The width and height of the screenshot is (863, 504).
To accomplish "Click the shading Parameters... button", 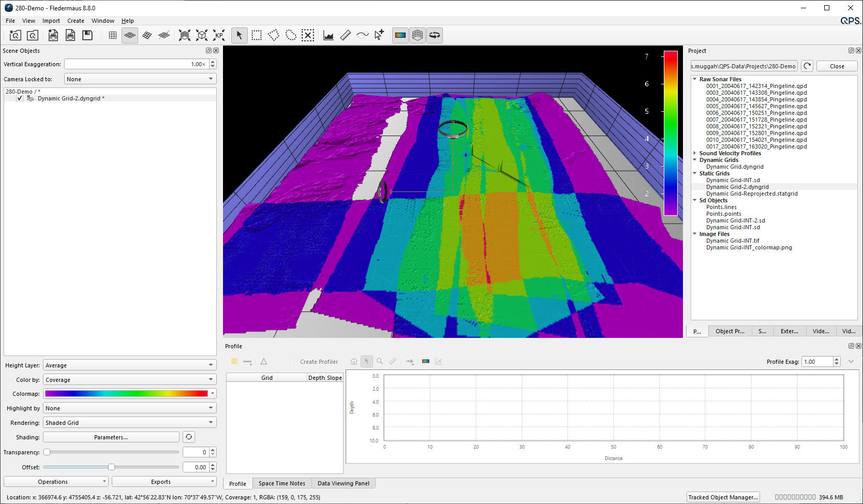I will (111, 437).
